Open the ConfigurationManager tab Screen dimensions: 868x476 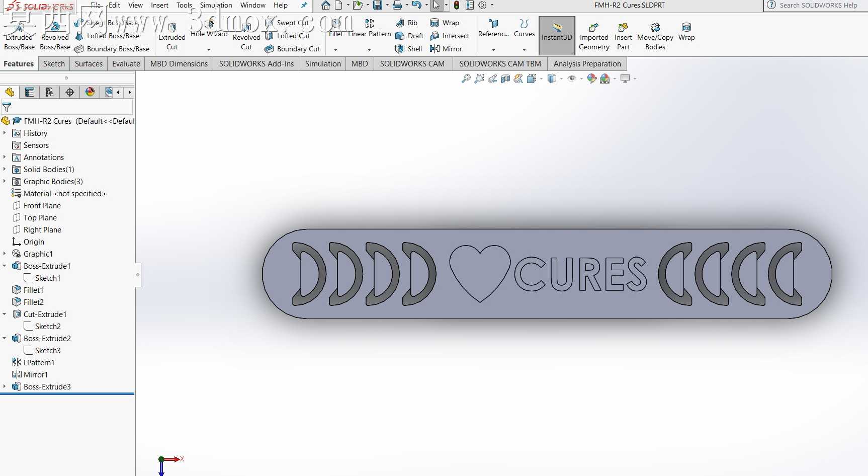click(x=50, y=92)
